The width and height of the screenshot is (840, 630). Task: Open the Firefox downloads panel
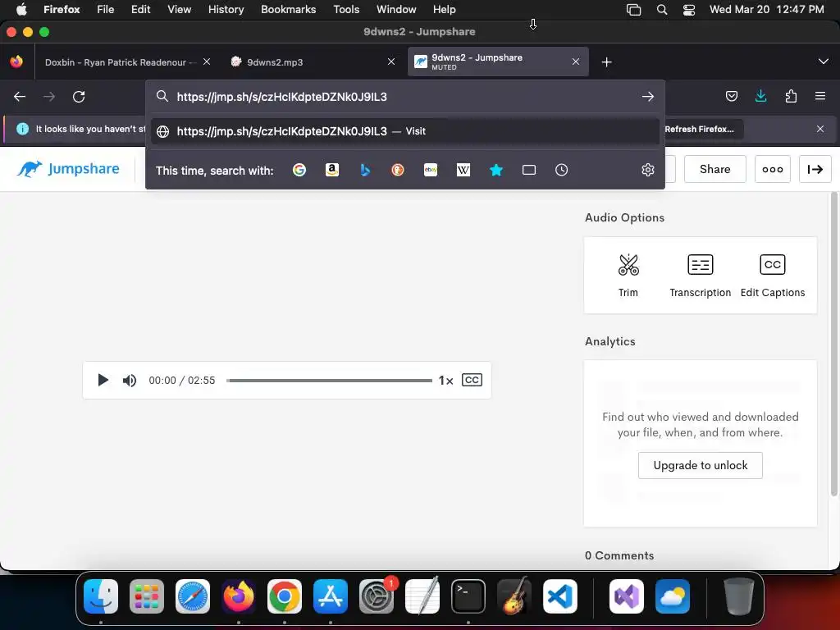coord(760,97)
